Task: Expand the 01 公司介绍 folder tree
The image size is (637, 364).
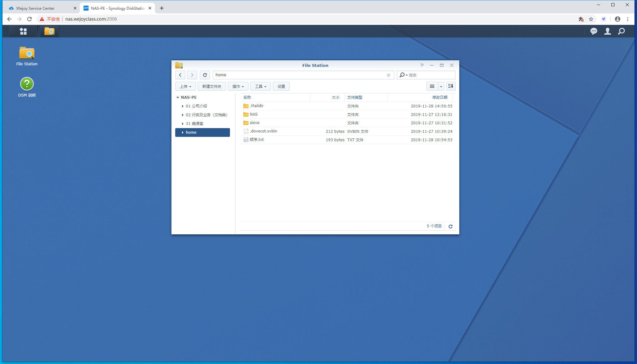Action: click(183, 106)
